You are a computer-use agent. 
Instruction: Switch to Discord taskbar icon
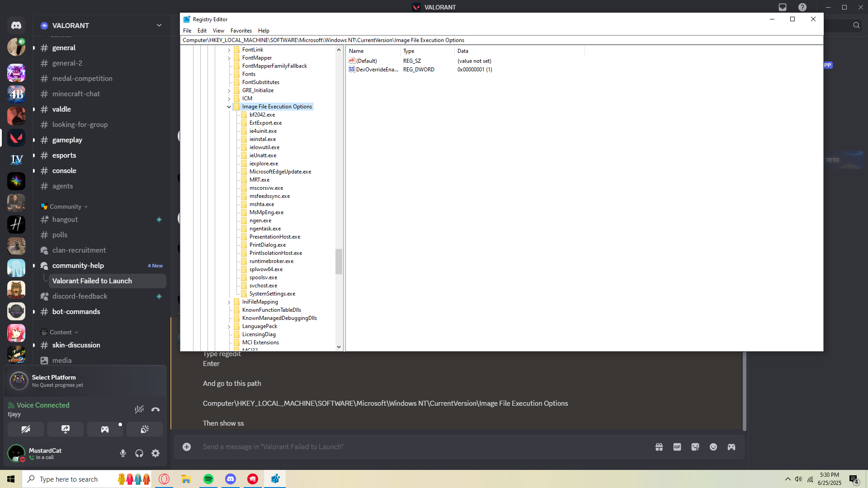click(231, 479)
